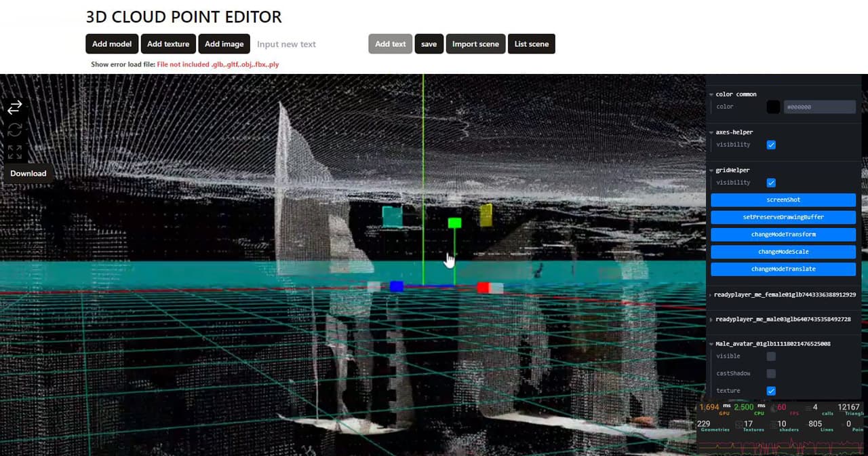The height and width of the screenshot is (456, 868).
Task: Click the Textures count readout
Action: (749, 425)
